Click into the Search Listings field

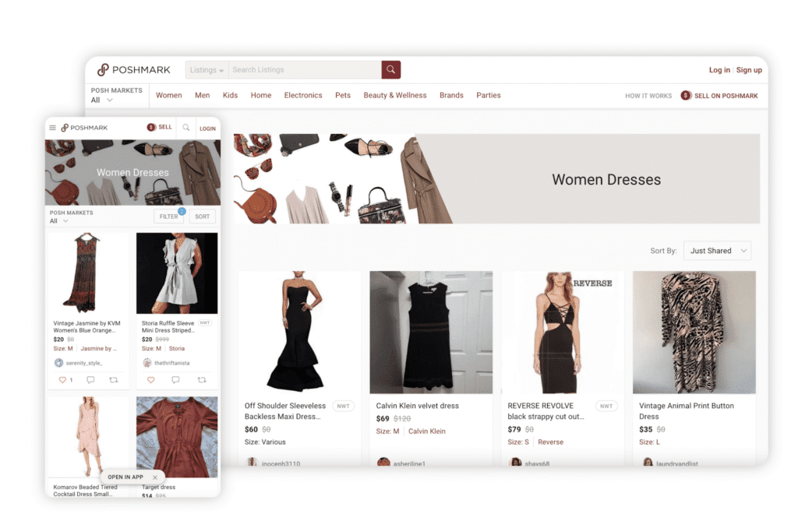pyautogui.click(x=304, y=70)
